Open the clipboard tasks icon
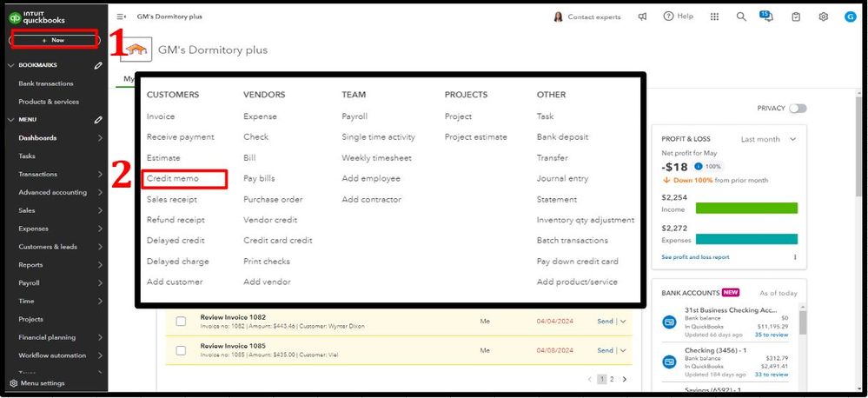This screenshot has height=398, width=868. click(x=796, y=17)
